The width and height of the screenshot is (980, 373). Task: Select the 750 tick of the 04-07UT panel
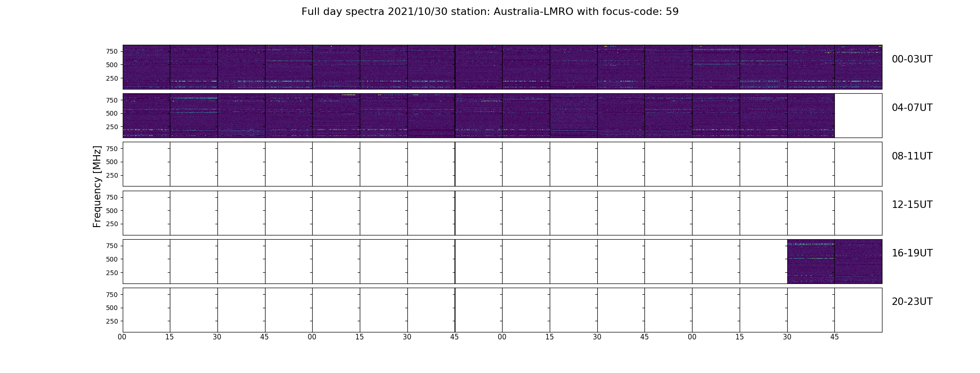(112, 100)
